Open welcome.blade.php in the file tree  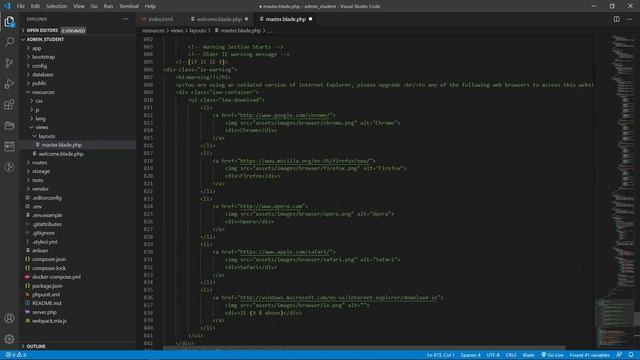61,154
